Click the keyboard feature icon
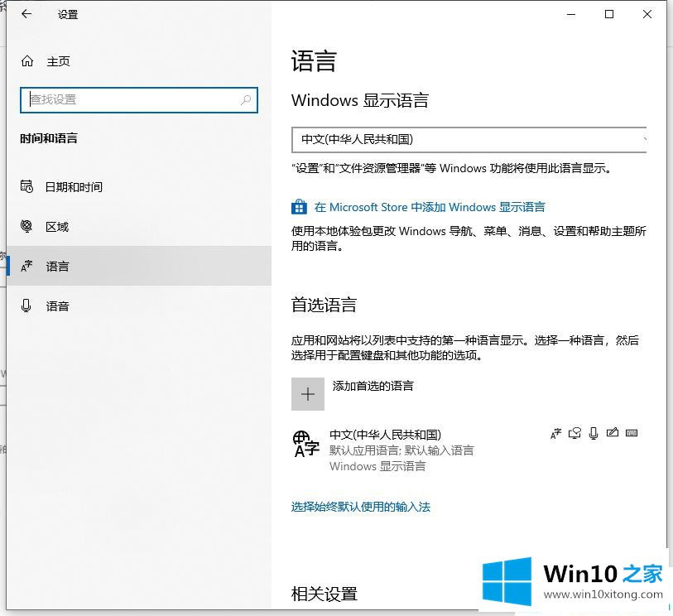The image size is (673, 616). [x=632, y=433]
